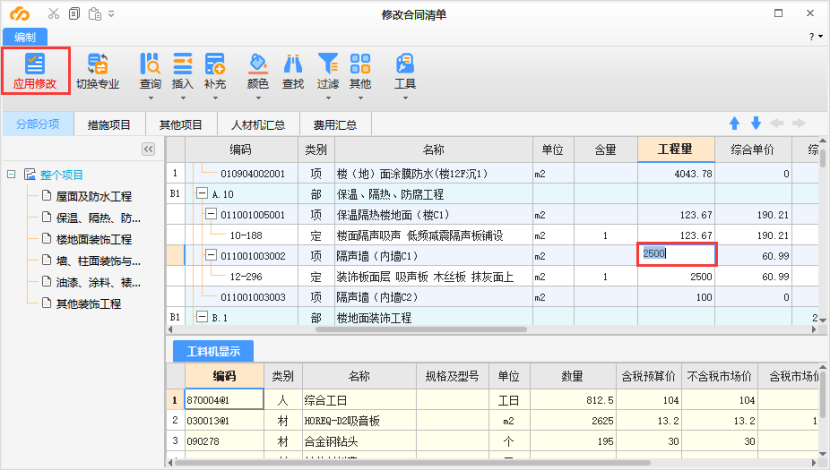830x471 pixels.
Task: Click the blue move-down arrow icon
Action: 756,124
